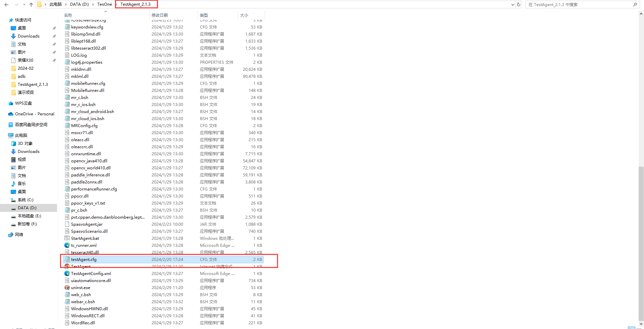Select 系统 (C:) drive

click(x=25, y=200)
